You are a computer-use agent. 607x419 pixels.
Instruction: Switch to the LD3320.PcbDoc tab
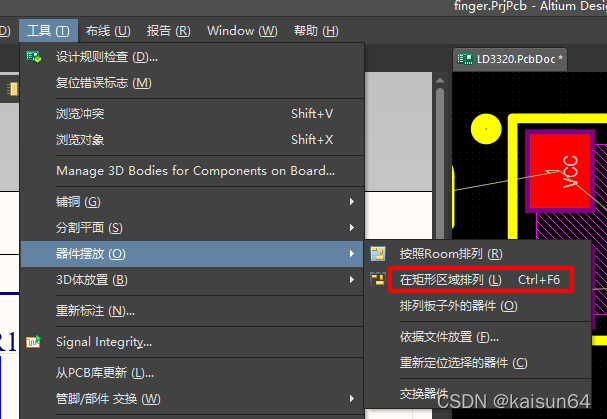click(510, 59)
